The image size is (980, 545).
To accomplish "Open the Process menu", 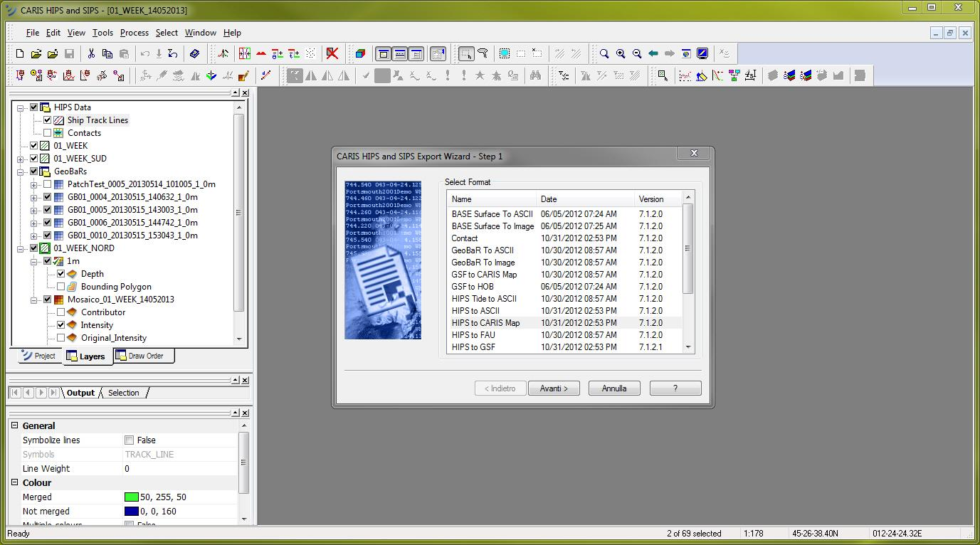I will point(135,33).
